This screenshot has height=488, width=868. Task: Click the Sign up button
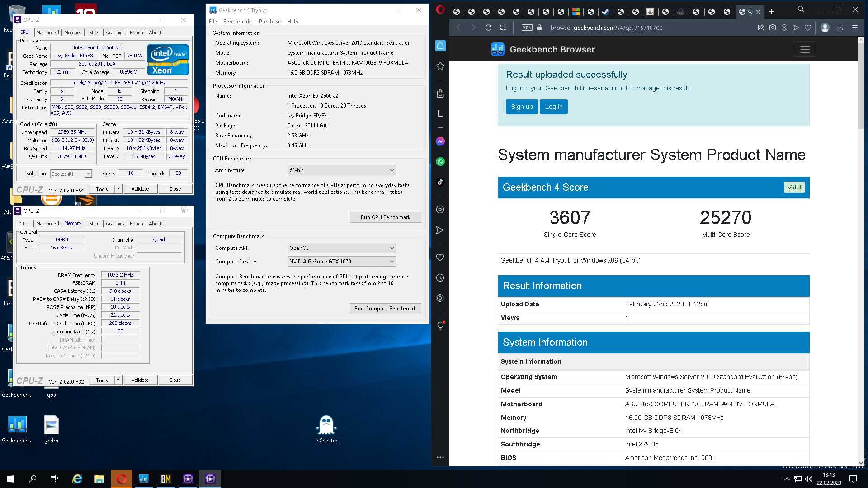pos(522,107)
